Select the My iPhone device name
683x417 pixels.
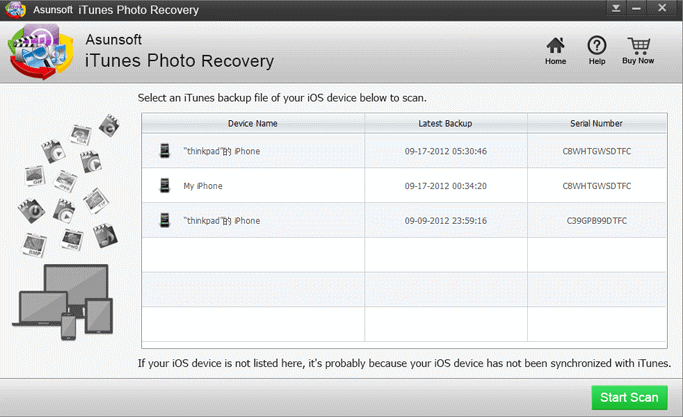(x=203, y=186)
